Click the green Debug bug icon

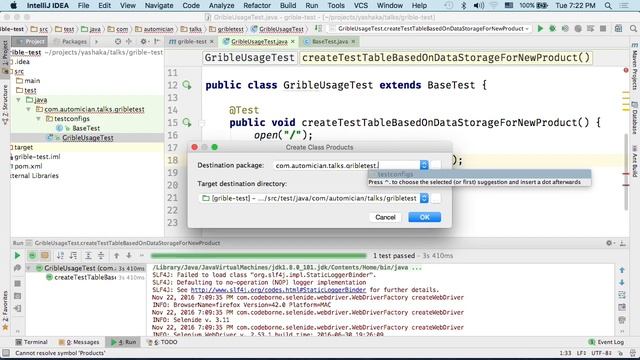tap(553, 29)
